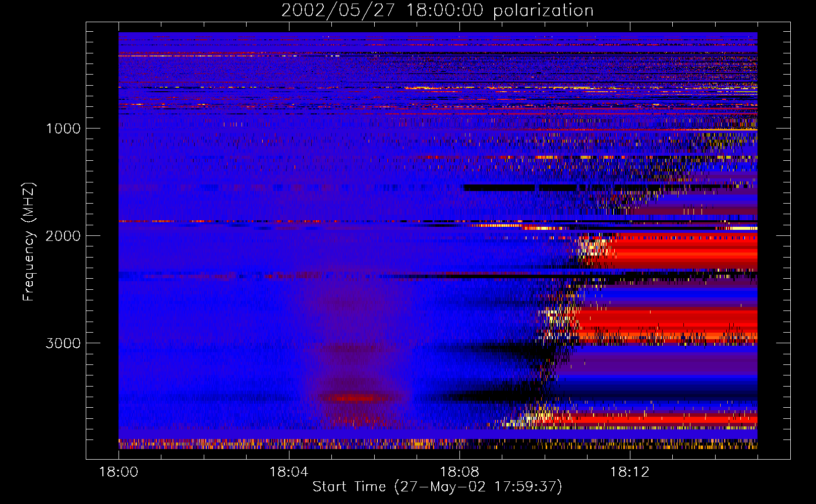Select the 'Frequency (MHZ)' axis label

(x=29, y=242)
